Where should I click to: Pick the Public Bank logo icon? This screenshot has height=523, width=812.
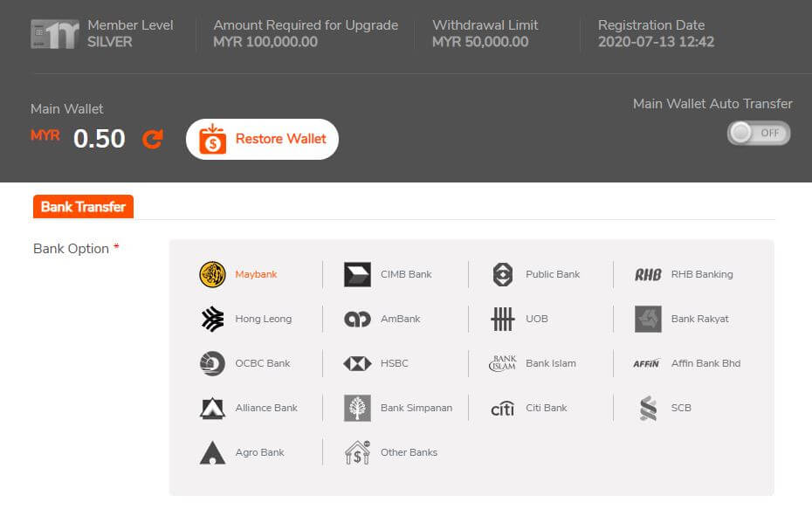pos(502,274)
